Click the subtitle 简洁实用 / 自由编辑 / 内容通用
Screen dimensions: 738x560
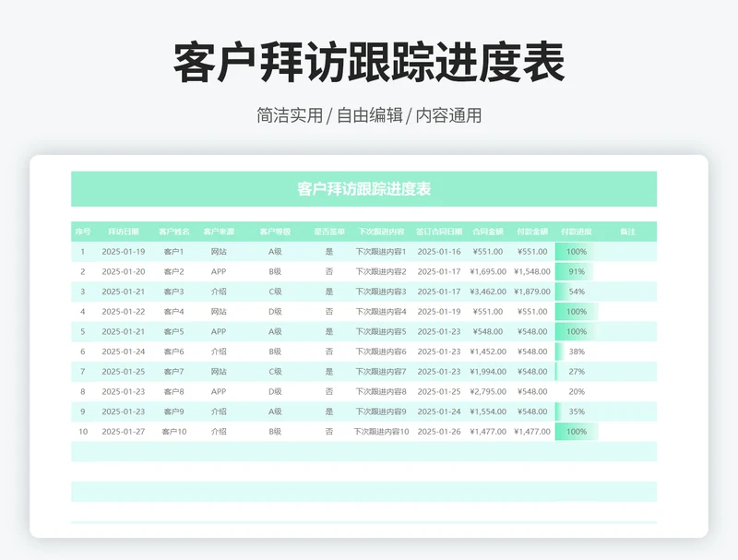click(x=370, y=115)
